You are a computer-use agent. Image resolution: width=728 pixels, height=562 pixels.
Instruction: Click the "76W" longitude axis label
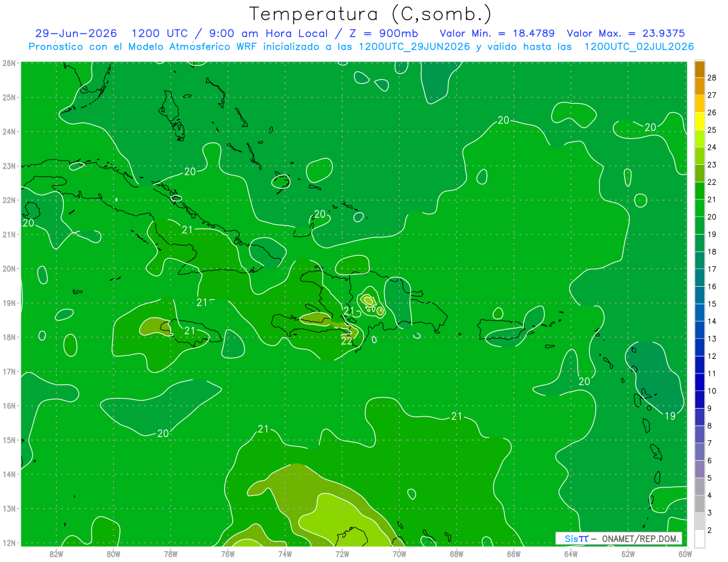[x=228, y=554]
